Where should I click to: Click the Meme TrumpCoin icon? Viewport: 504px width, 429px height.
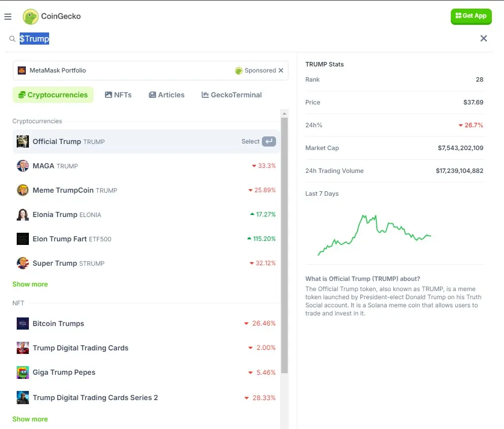(23, 190)
